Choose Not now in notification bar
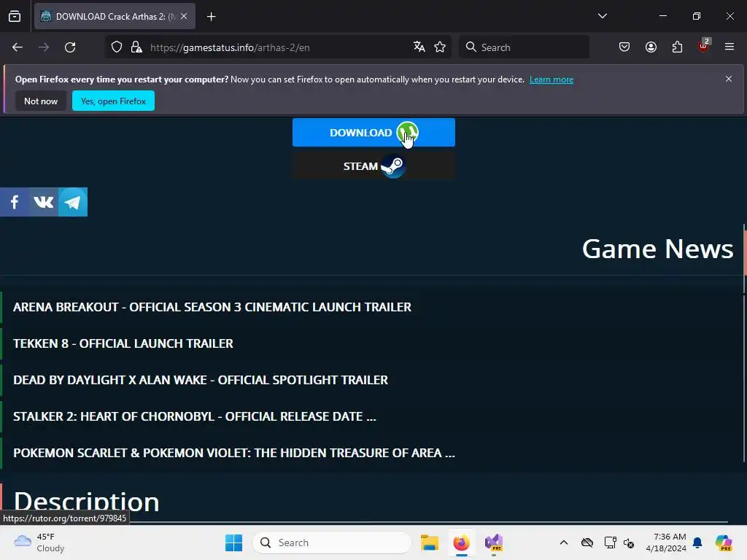 [41, 101]
